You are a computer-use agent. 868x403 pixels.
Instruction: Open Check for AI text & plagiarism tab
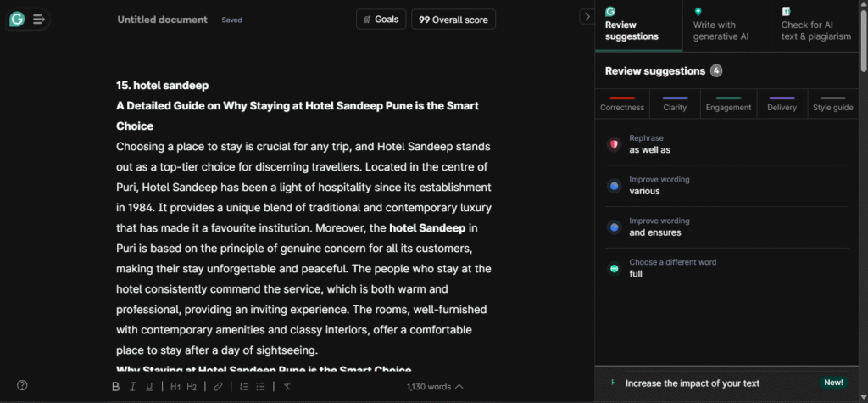(815, 25)
